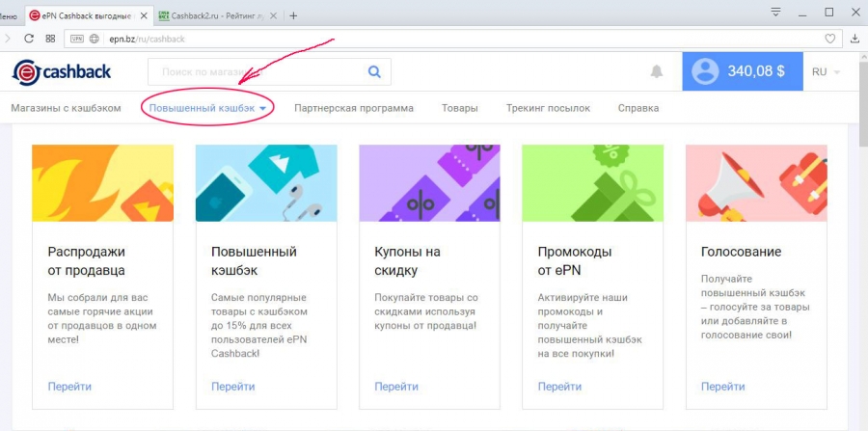Open the browser speed dial grid
The height and width of the screenshot is (431, 868).
pyautogui.click(x=50, y=39)
